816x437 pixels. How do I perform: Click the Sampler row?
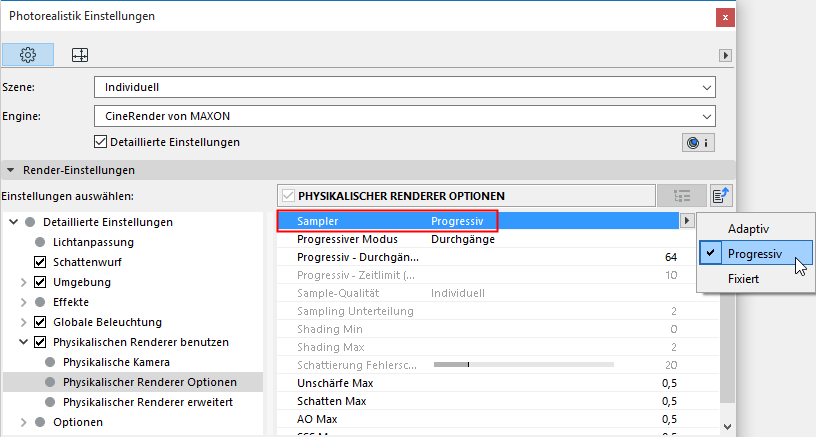click(478, 221)
